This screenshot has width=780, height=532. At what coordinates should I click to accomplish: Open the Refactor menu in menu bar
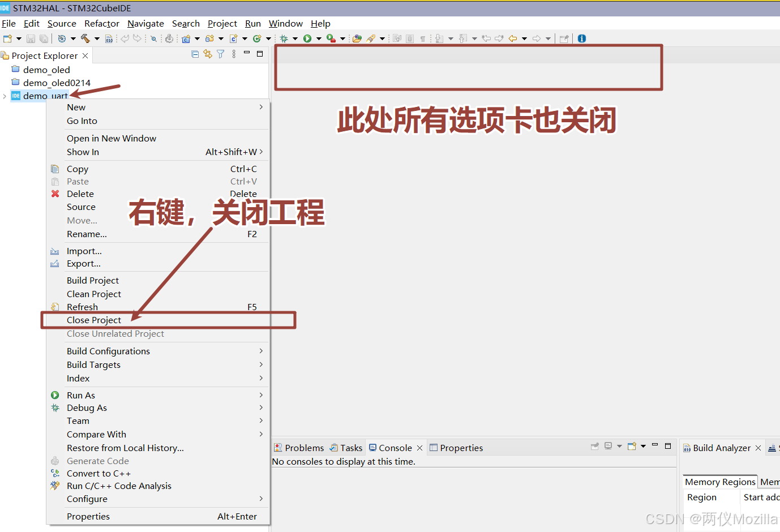[102, 23]
